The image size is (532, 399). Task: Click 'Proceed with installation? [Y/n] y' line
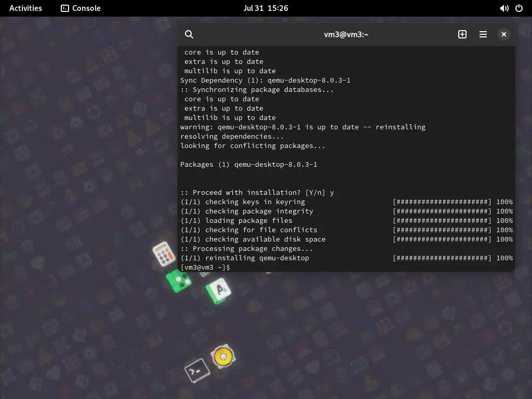click(x=257, y=192)
